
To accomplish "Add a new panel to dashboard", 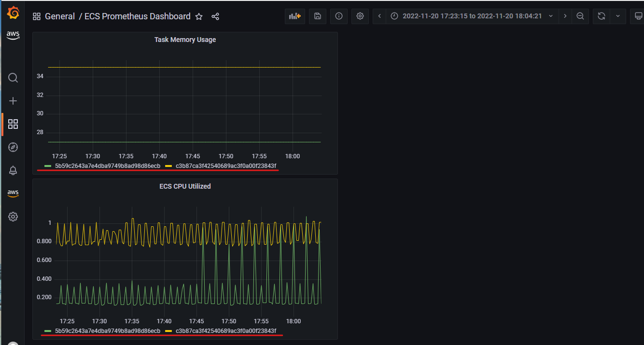I will coord(294,16).
